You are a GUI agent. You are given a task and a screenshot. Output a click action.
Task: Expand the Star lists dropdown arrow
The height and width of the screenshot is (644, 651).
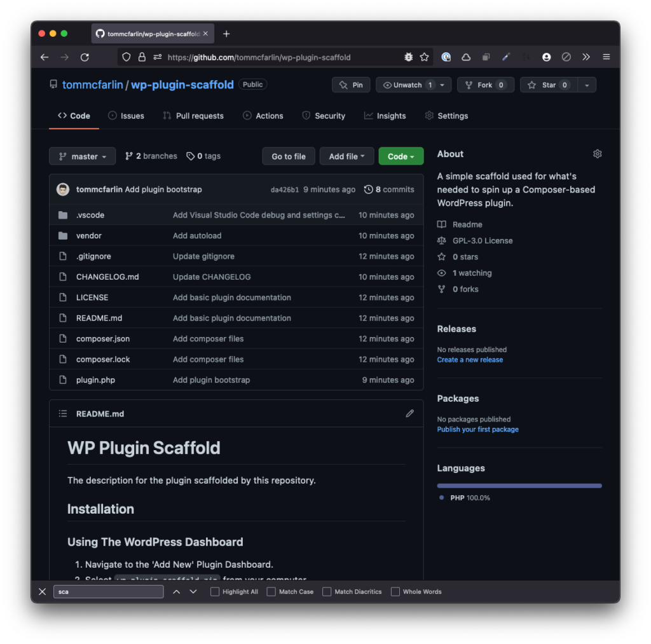587,85
